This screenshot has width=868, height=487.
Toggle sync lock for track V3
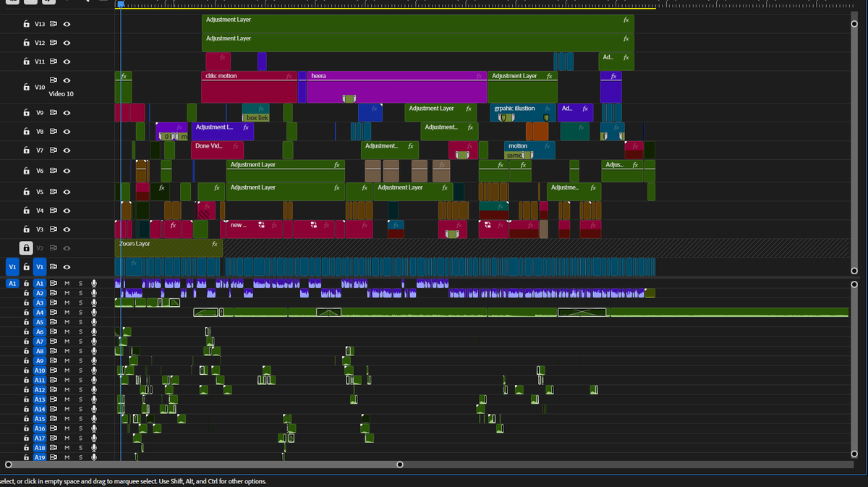[x=54, y=229]
